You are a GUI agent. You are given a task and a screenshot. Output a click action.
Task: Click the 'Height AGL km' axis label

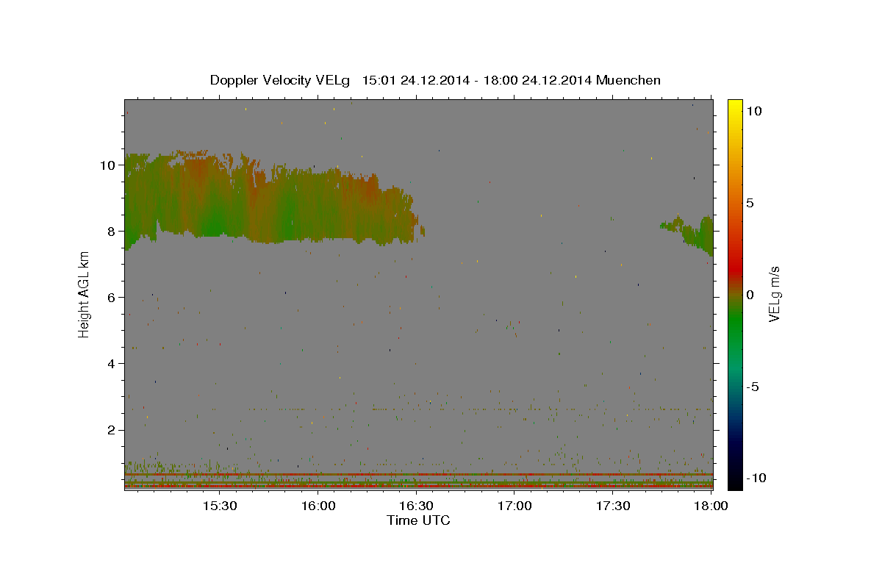[85, 294]
